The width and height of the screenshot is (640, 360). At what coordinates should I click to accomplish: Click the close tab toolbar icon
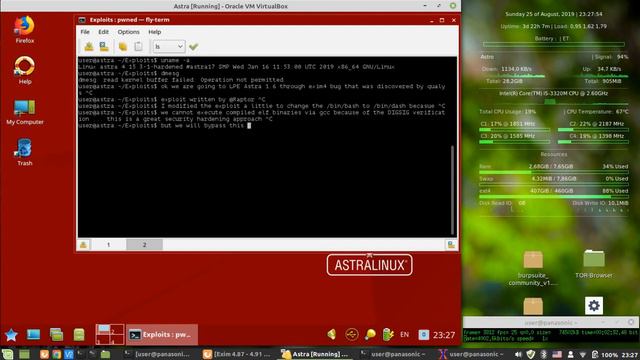click(104, 47)
